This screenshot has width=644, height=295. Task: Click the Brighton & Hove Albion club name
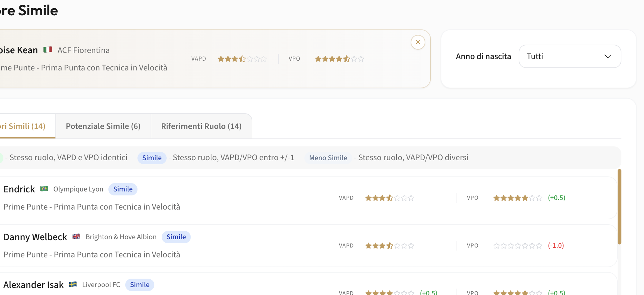pos(121,237)
